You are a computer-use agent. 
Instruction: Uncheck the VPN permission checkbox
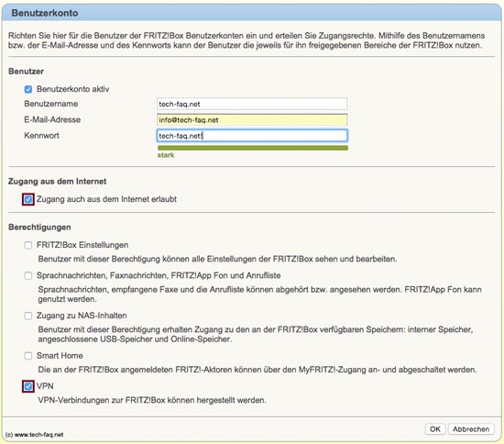click(28, 386)
